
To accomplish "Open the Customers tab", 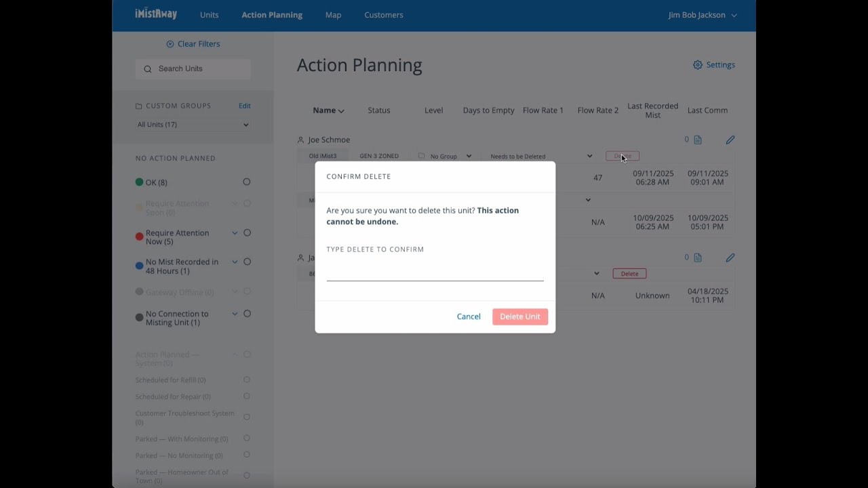I will [x=384, y=15].
